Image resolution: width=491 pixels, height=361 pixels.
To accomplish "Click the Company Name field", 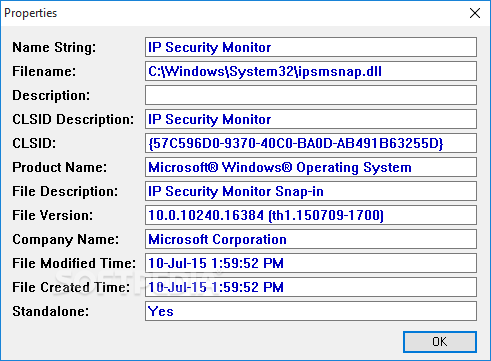I will click(x=311, y=239).
